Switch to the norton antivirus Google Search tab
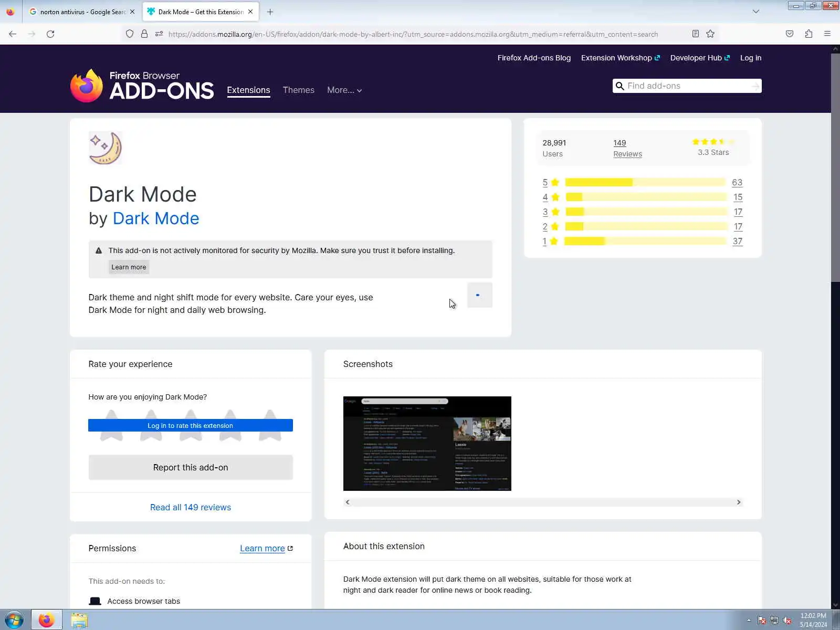 click(82, 12)
